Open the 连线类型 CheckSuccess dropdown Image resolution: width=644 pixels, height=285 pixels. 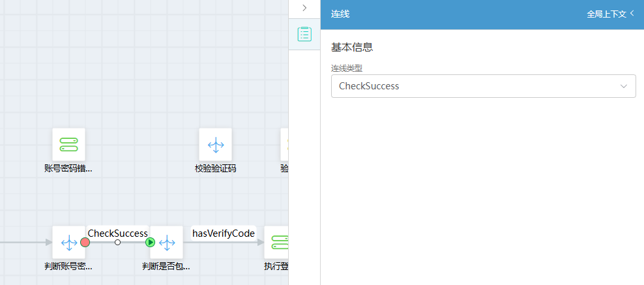click(x=484, y=86)
